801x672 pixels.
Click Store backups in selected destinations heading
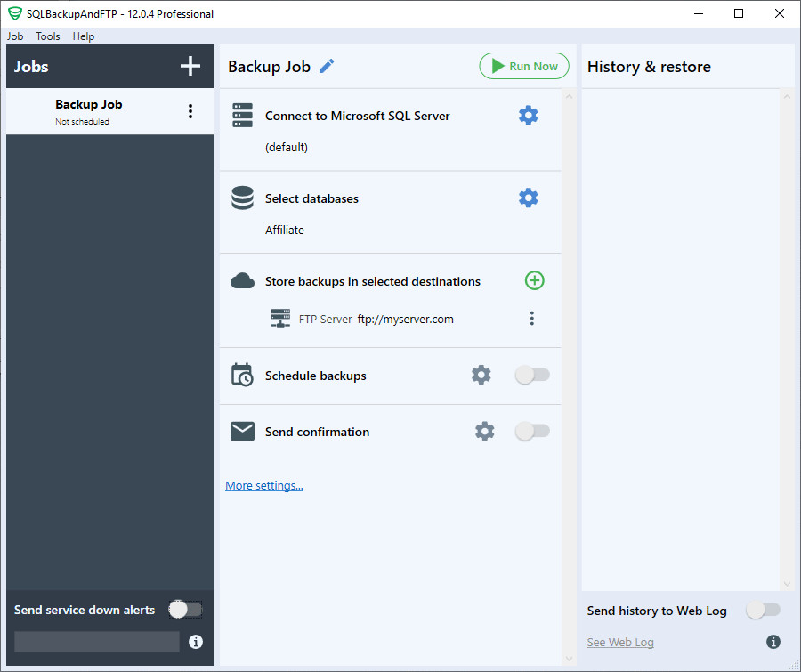(372, 281)
